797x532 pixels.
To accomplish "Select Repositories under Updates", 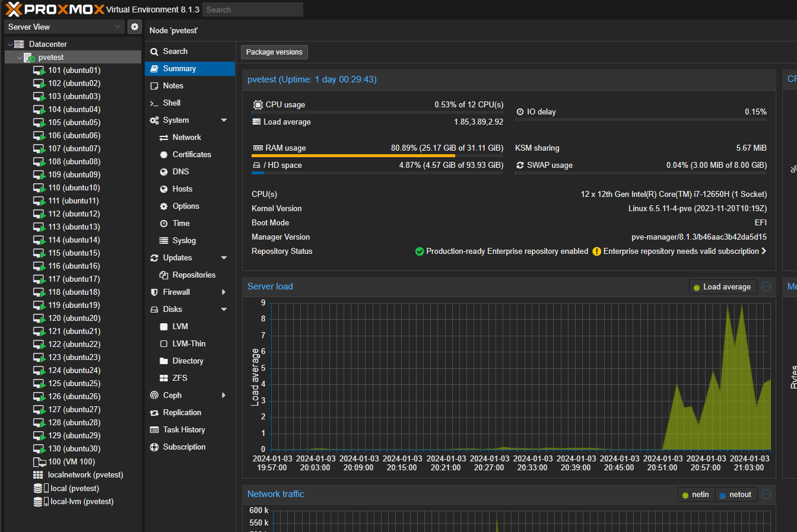I will click(193, 275).
